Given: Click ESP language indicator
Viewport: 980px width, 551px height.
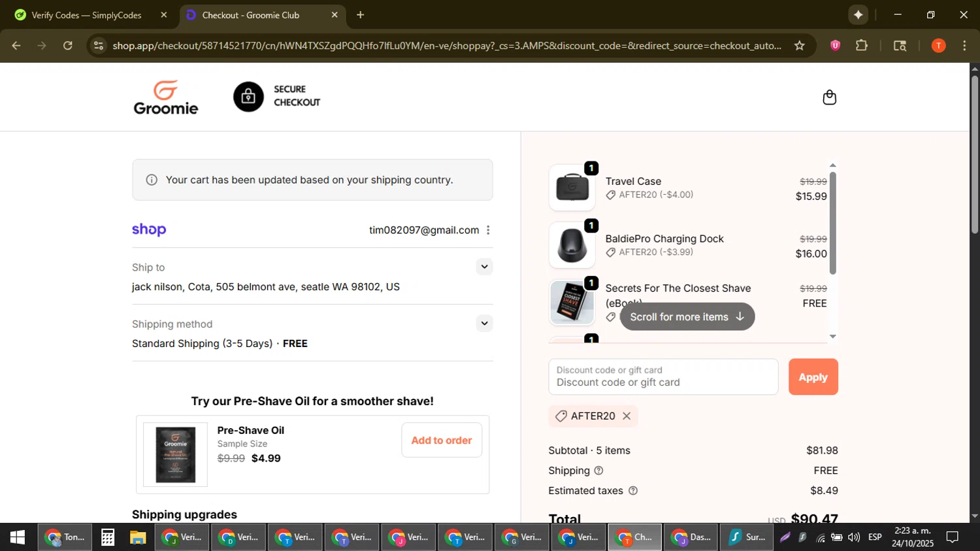Looking at the screenshot, I should point(875,538).
